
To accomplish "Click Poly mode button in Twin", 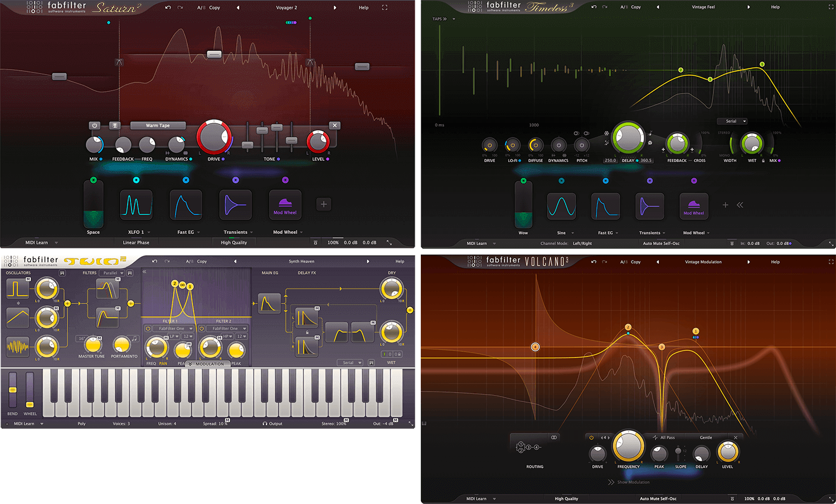I will point(81,424).
